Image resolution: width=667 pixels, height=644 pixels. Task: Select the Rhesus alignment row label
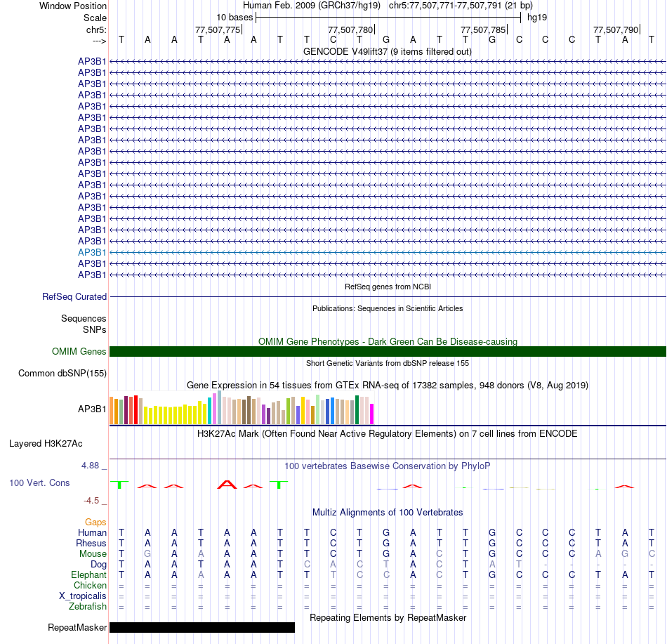[91, 543]
